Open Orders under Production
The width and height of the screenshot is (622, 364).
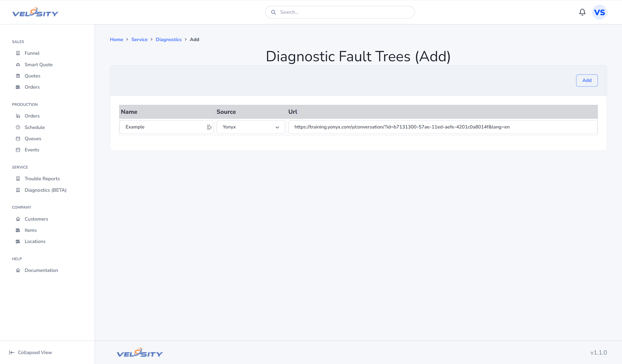tap(32, 116)
